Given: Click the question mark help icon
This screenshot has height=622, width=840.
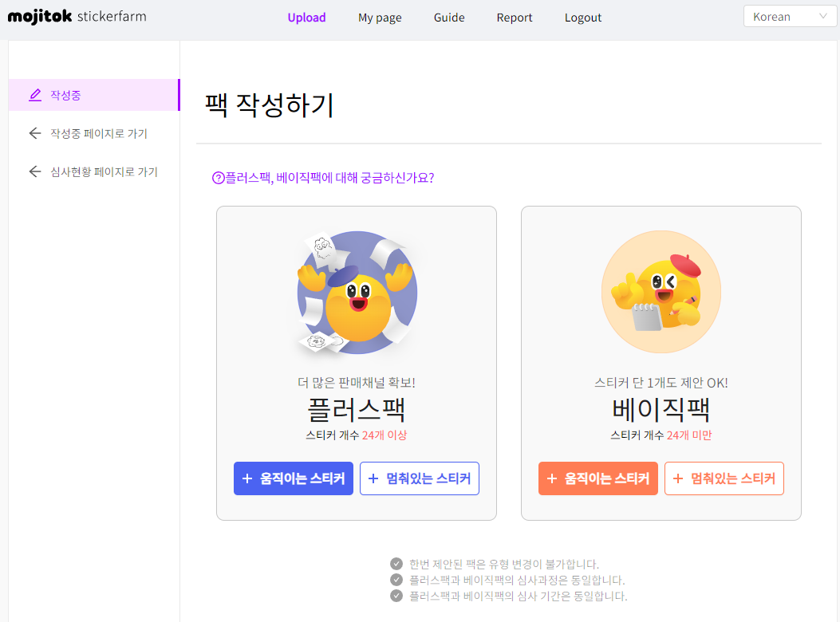Looking at the screenshot, I should [x=218, y=178].
